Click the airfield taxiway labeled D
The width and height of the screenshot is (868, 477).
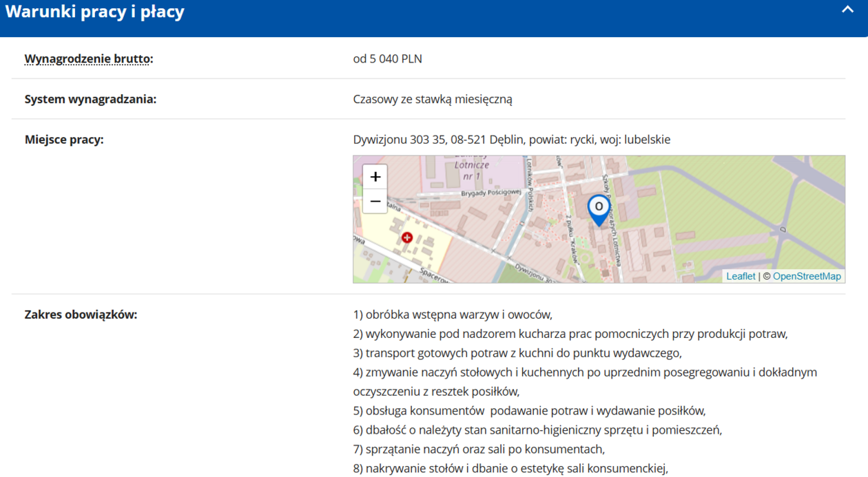(782, 228)
